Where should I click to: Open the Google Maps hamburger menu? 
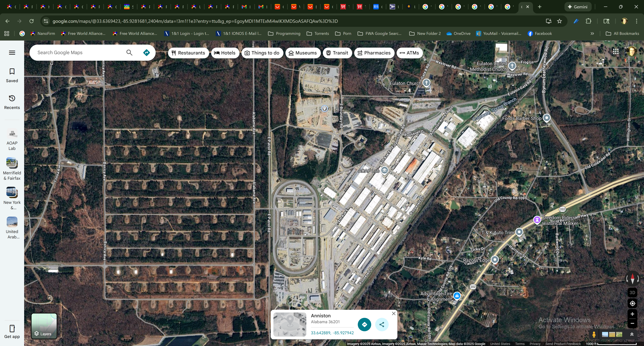12,53
